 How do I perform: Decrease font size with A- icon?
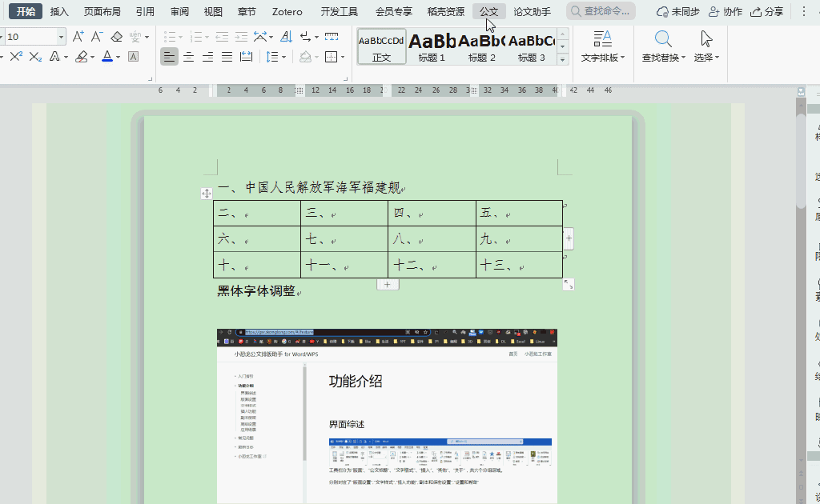coord(97,37)
